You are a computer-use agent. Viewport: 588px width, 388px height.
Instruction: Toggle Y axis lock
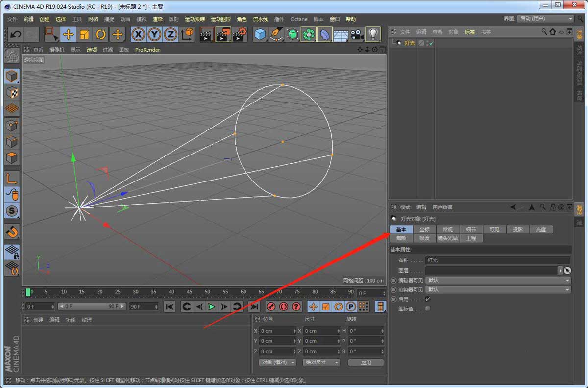[x=155, y=34]
